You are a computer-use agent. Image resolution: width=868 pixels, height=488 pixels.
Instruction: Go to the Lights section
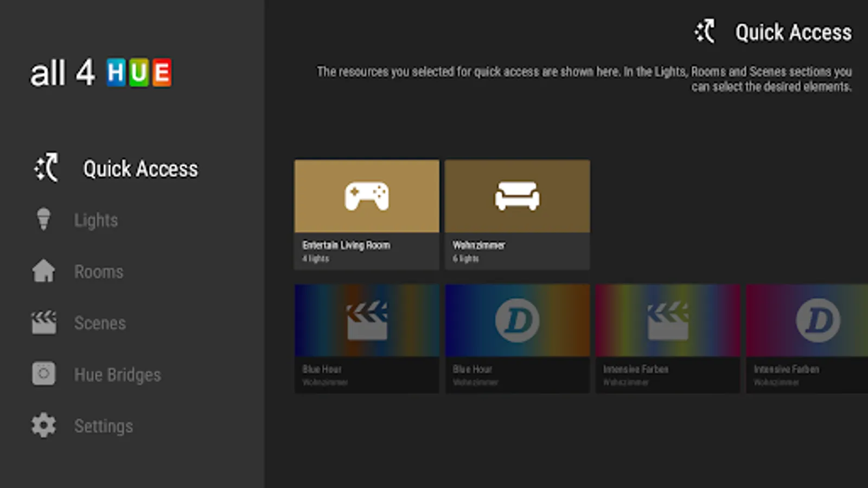(x=96, y=220)
